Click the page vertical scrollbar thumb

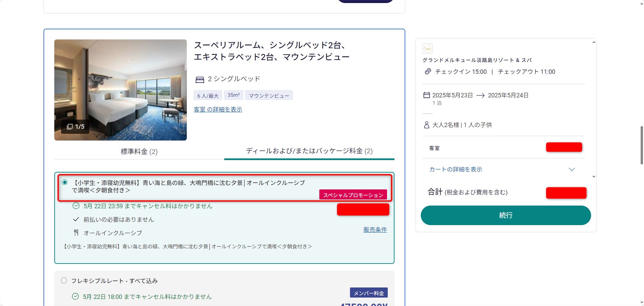point(641,145)
